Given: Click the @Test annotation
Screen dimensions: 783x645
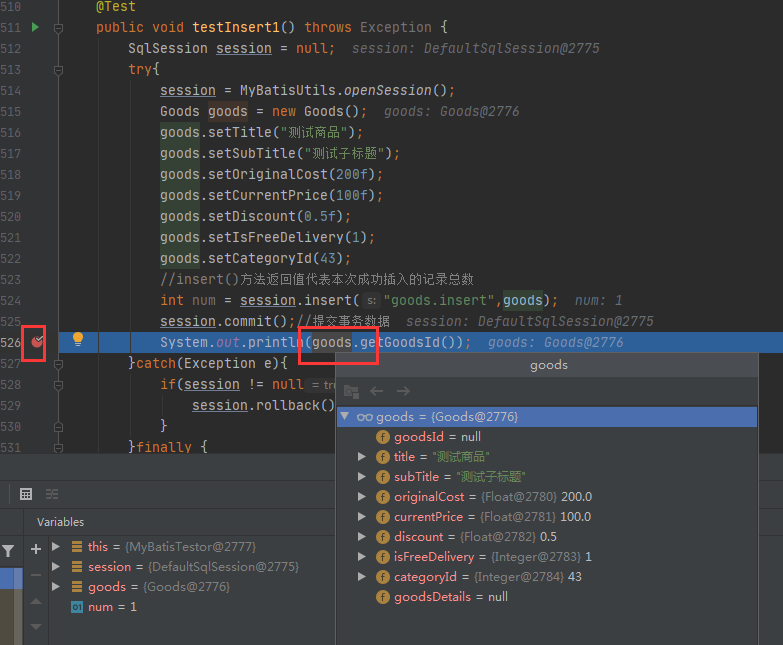Looking at the screenshot, I should click(x=115, y=6).
